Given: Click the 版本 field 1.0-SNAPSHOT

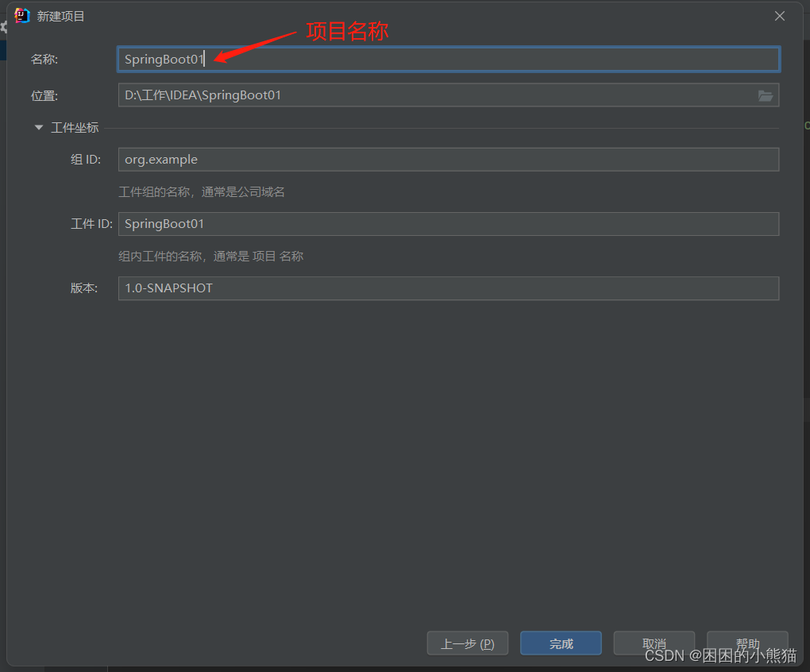Looking at the screenshot, I should pyautogui.click(x=449, y=288).
